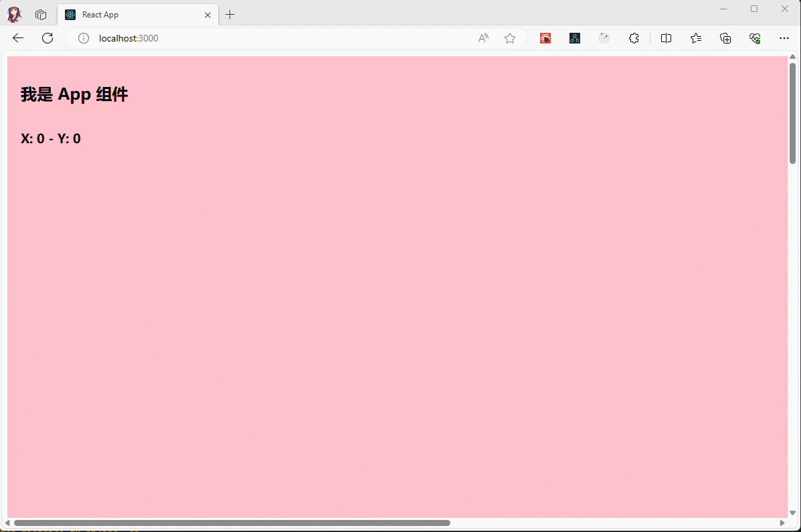This screenshot has height=532, width=801.
Task: Add page to favorites with star icon
Action: pyautogui.click(x=510, y=38)
